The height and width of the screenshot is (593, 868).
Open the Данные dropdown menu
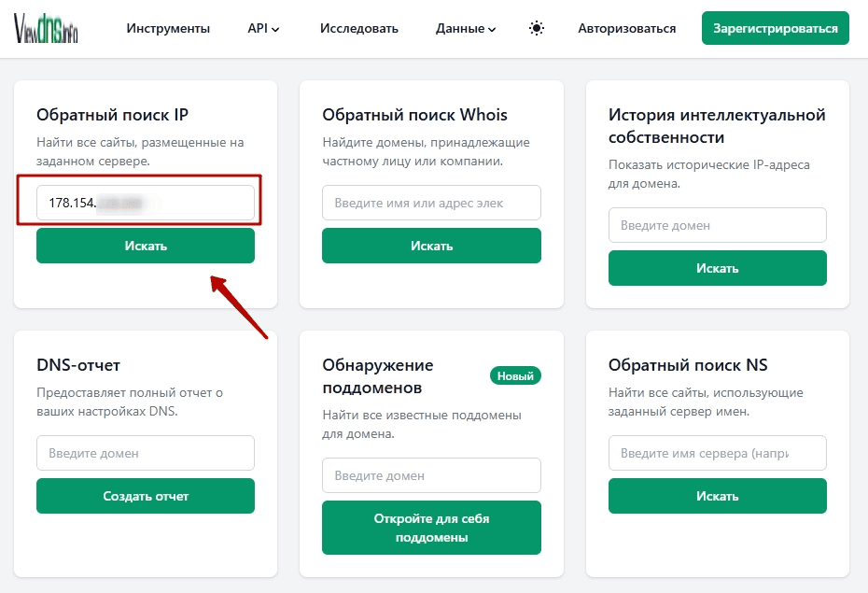click(x=466, y=28)
